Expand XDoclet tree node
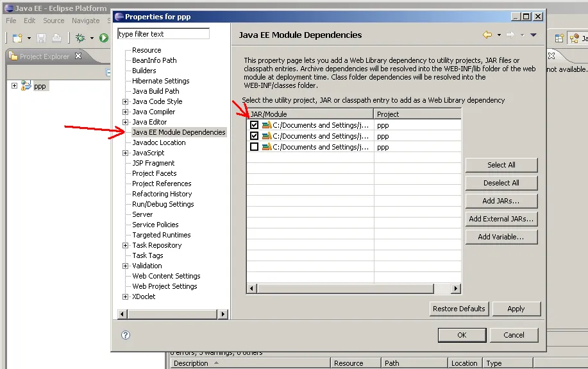Viewport: 588px width, 369px height. pos(125,296)
